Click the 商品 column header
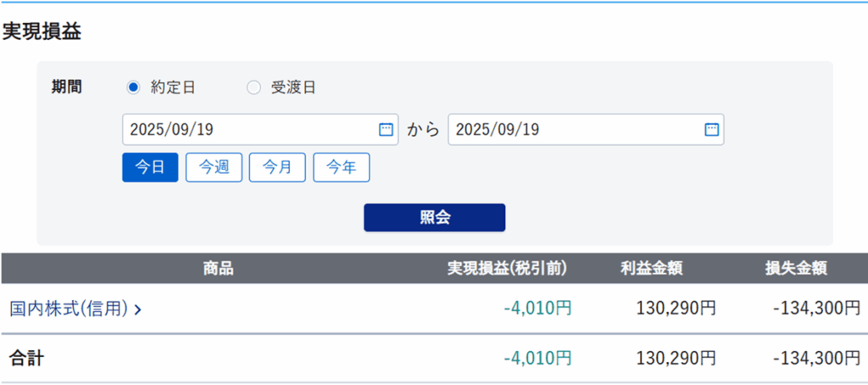The width and height of the screenshot is (868, 385). (x=218, y=269)
